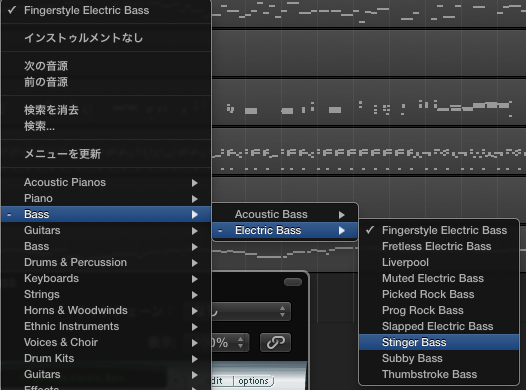Select 次の音源 menu entry
The image size is (526, 390).
pos(106,66)
